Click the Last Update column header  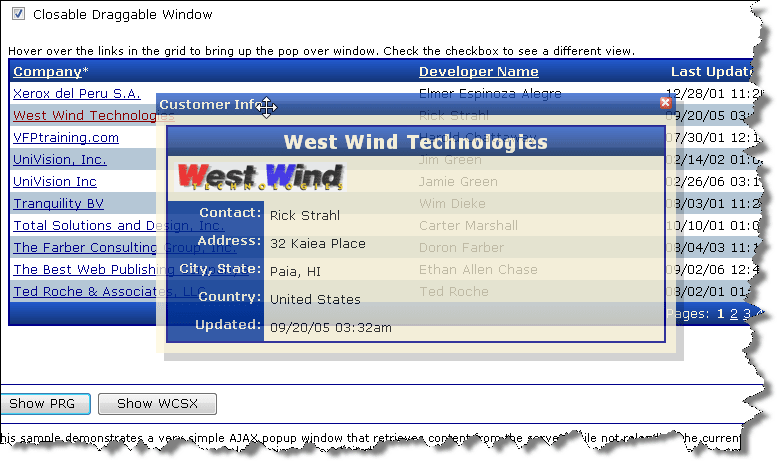[712, 72]
